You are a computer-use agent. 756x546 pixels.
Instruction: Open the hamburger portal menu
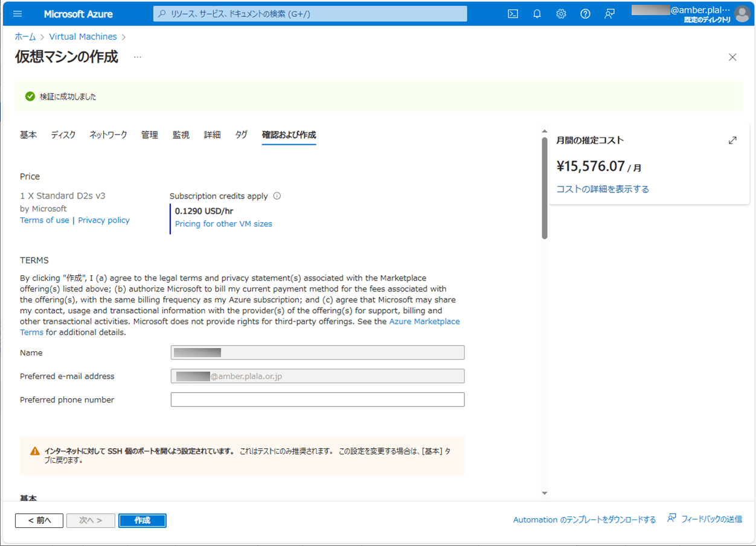[17, 14]
